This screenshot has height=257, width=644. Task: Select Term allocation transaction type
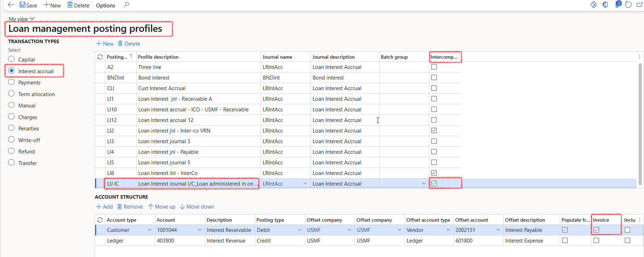(x=11, y=94)
